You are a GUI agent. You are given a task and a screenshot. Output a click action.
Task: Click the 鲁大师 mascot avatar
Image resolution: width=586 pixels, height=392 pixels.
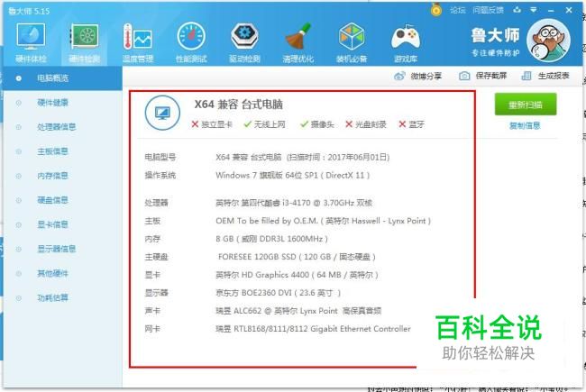click(548, 41)
